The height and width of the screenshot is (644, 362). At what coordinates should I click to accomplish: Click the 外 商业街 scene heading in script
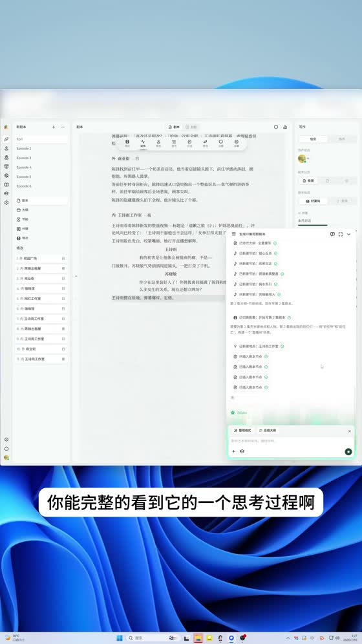coord(125,158)
